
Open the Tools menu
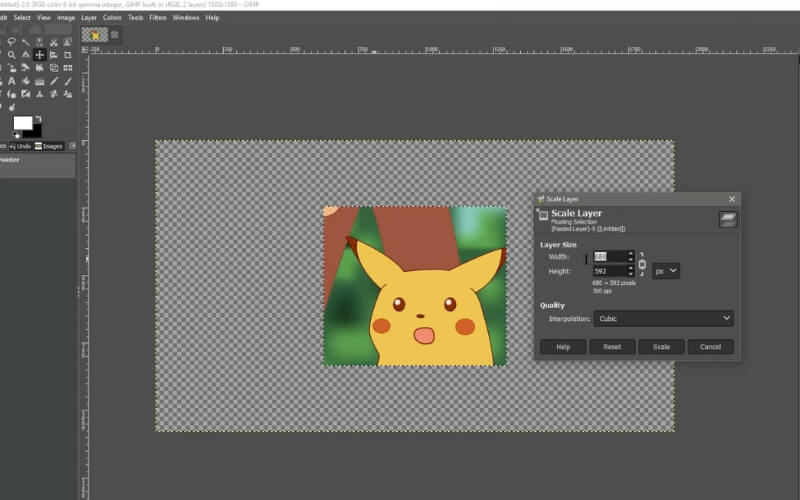coord(135,17)
